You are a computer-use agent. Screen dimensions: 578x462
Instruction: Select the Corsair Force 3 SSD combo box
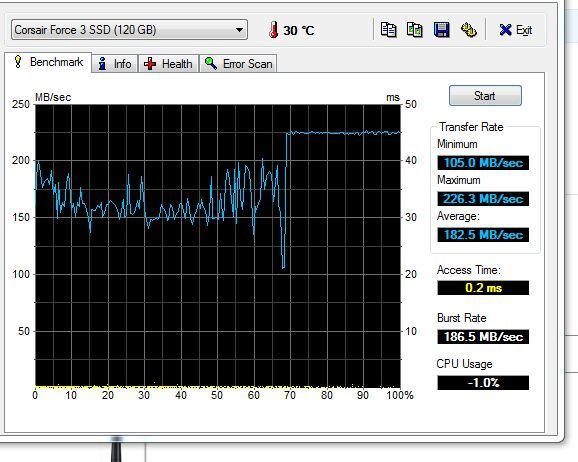129,30
